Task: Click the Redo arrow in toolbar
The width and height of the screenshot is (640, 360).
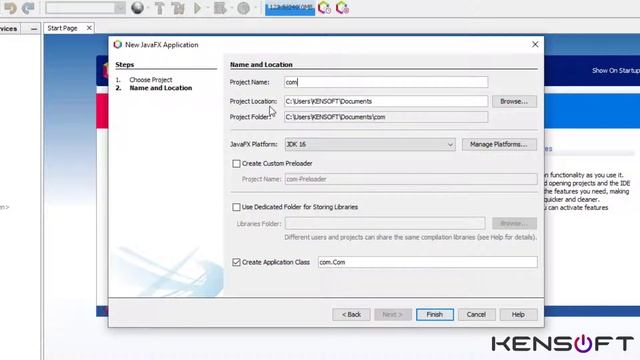Action: [28, 8]
